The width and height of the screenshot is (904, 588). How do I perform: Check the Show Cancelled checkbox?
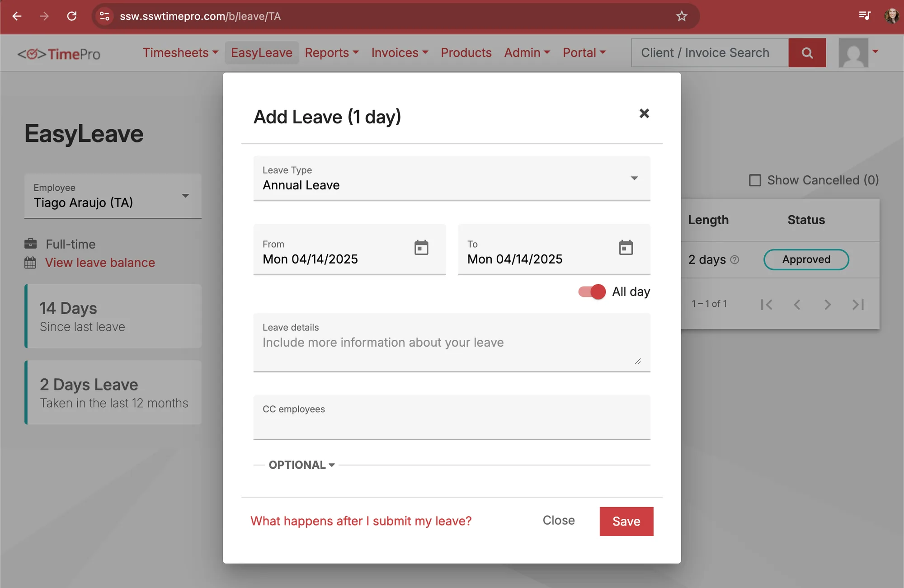click(755, 180)
